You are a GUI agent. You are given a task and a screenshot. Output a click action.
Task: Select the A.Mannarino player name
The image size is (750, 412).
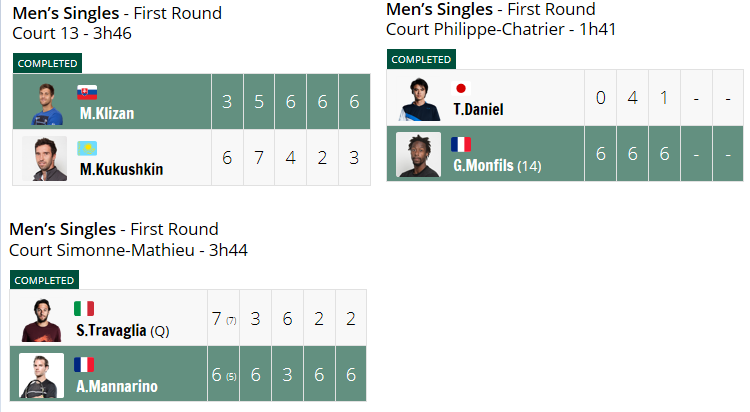(117, 386)
